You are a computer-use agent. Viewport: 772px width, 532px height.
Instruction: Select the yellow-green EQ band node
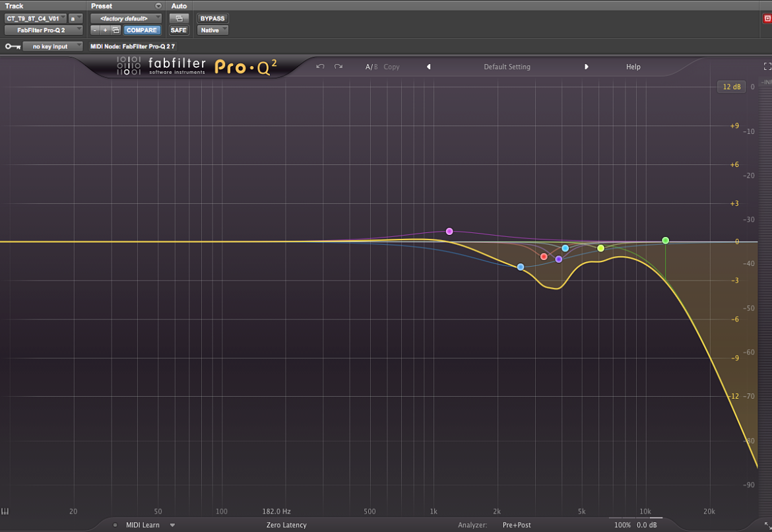600,248
